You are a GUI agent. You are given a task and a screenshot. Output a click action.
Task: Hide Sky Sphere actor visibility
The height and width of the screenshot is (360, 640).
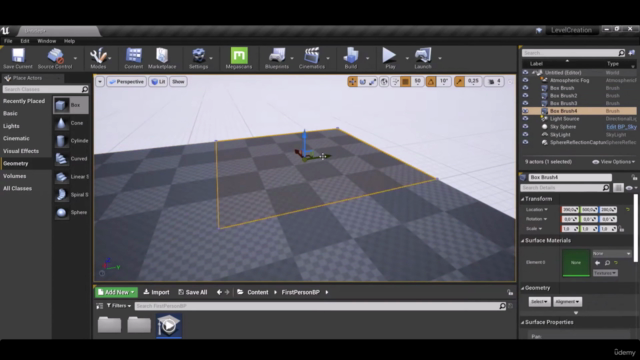click(525, 127)
